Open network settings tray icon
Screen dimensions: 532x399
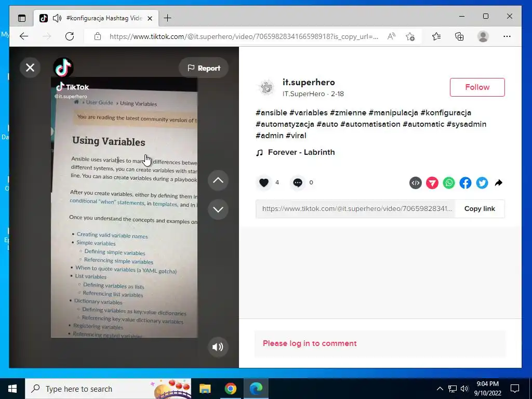(453, 389)
